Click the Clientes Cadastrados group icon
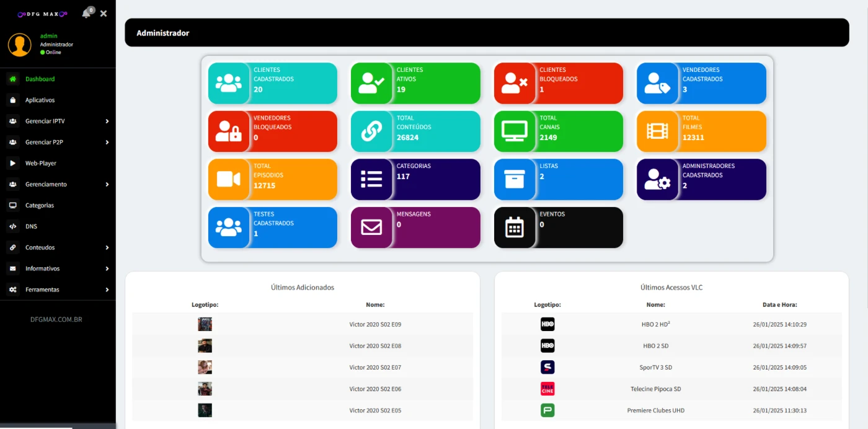Viewport: 868px width, 429px height. 228,83
